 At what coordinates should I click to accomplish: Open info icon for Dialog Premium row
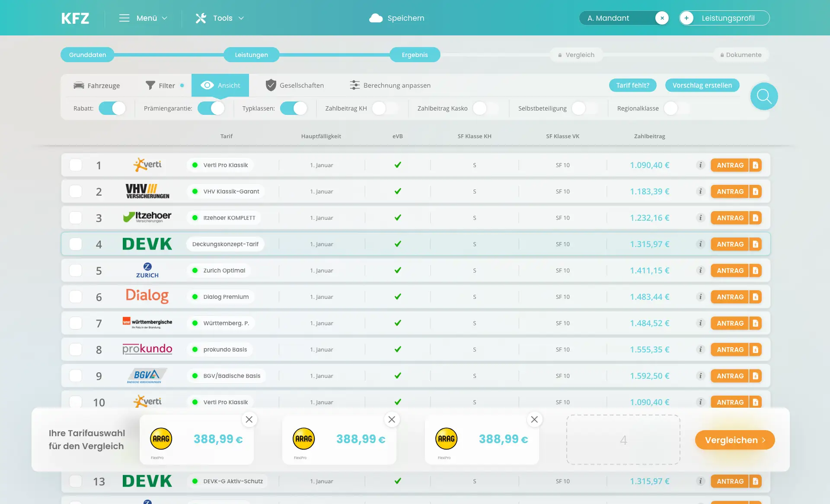[700, 297]
